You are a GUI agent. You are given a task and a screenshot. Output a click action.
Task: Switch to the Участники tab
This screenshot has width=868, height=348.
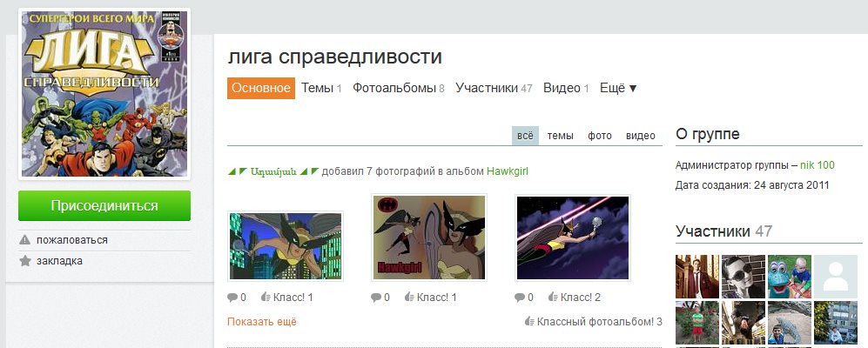(494, 88)
